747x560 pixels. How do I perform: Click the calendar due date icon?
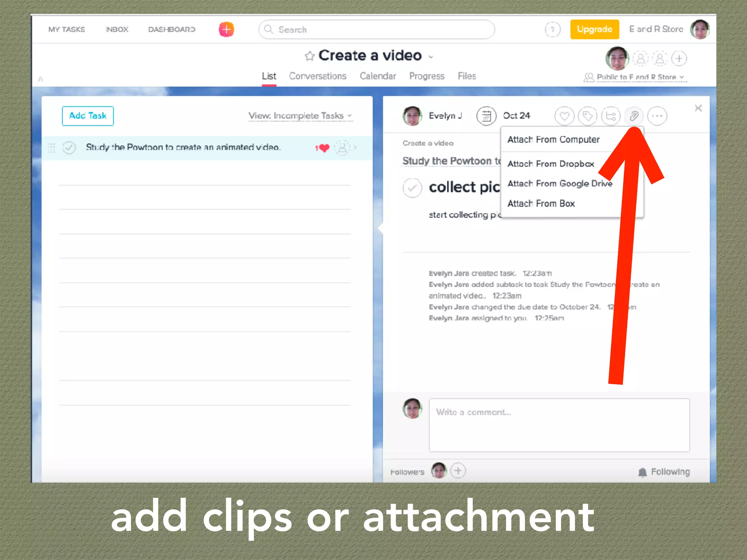click(486, 116)
